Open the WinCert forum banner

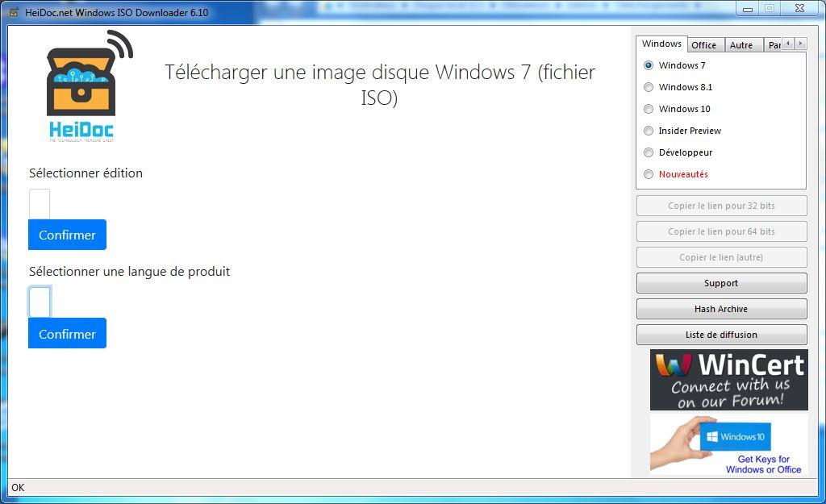(729, 381)
